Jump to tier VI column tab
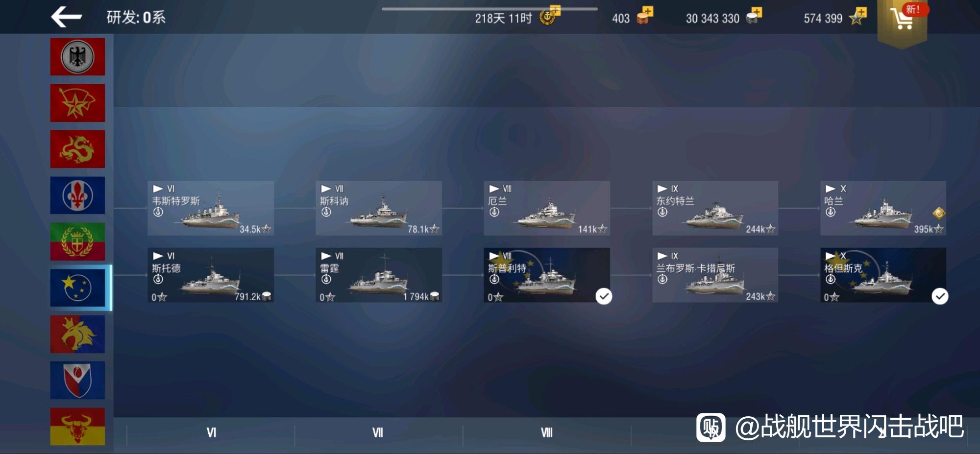Screen dimensions: 980x454 (211, 432)
